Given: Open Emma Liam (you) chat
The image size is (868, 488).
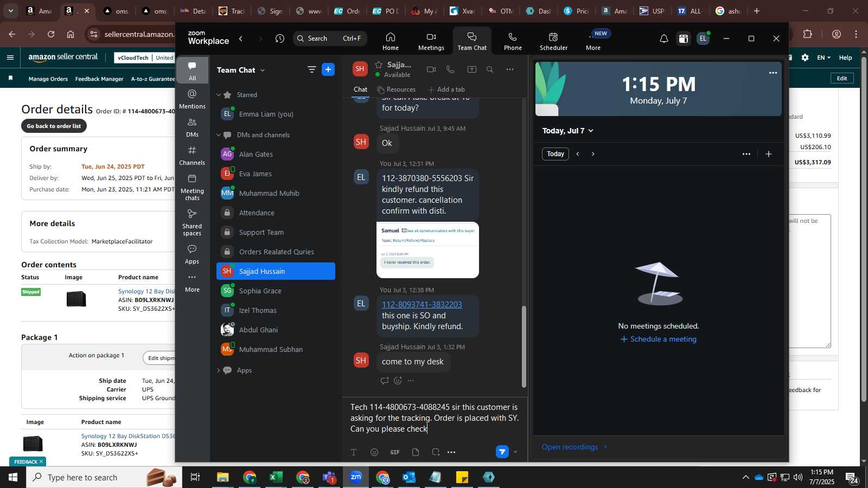Looking at the screenshot, I should pos(276,114).
